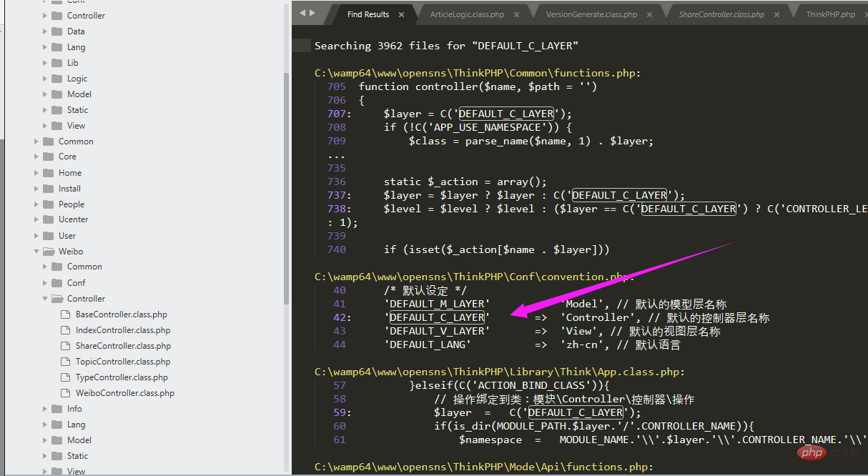The image size is (868, 476).
Task: Click the open Weibo folder icon
Action: coord(48,252)
